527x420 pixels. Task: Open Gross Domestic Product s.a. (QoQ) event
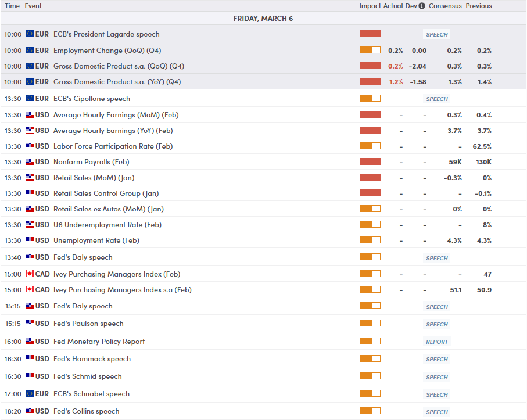119,66
